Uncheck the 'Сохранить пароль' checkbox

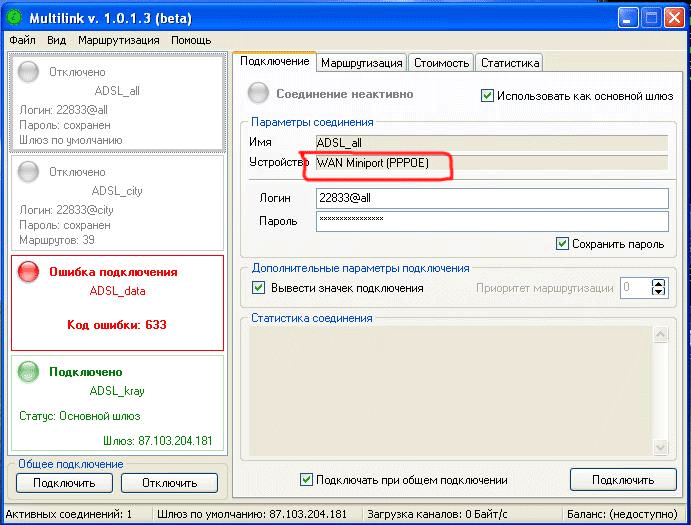point(563,243)
